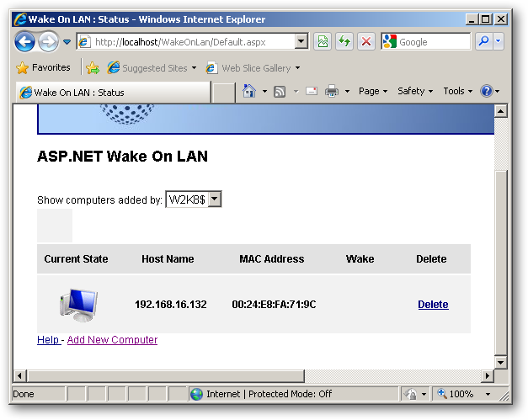Open a new blank tab
The image size is (528, 420).
pos(224,93)
